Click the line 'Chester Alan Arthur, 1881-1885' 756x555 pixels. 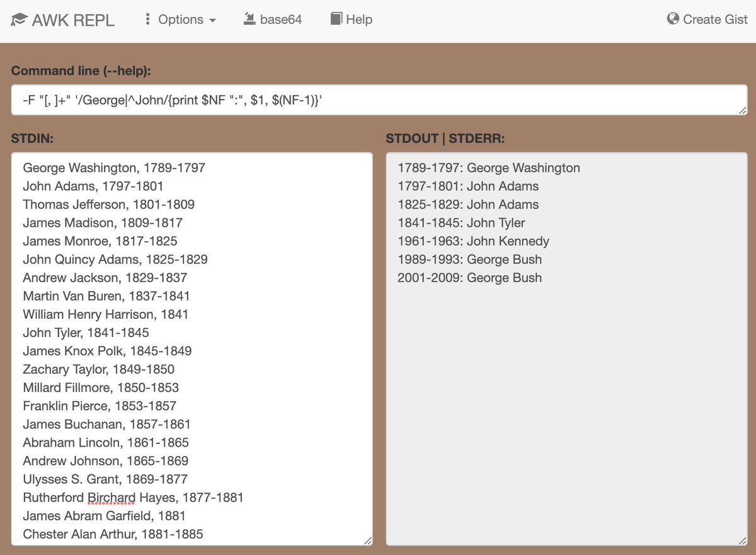point(113,533)
